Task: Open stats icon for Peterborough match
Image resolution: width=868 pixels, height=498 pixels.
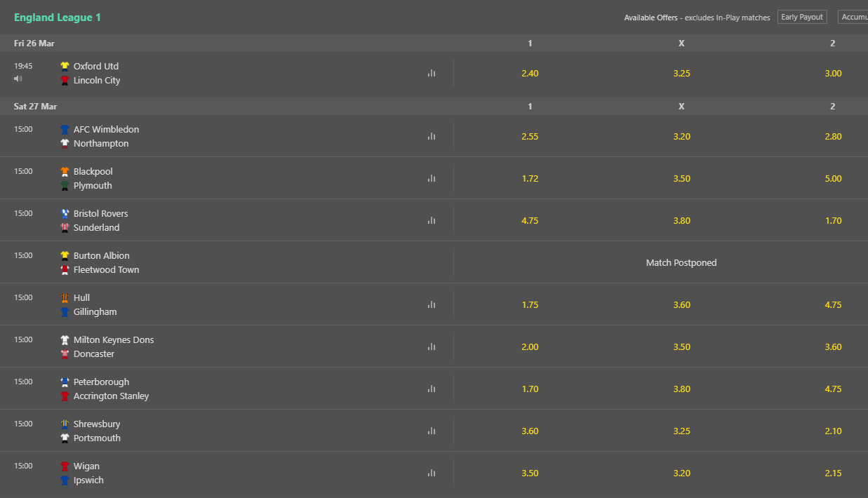Action: [x=432, y=389]
